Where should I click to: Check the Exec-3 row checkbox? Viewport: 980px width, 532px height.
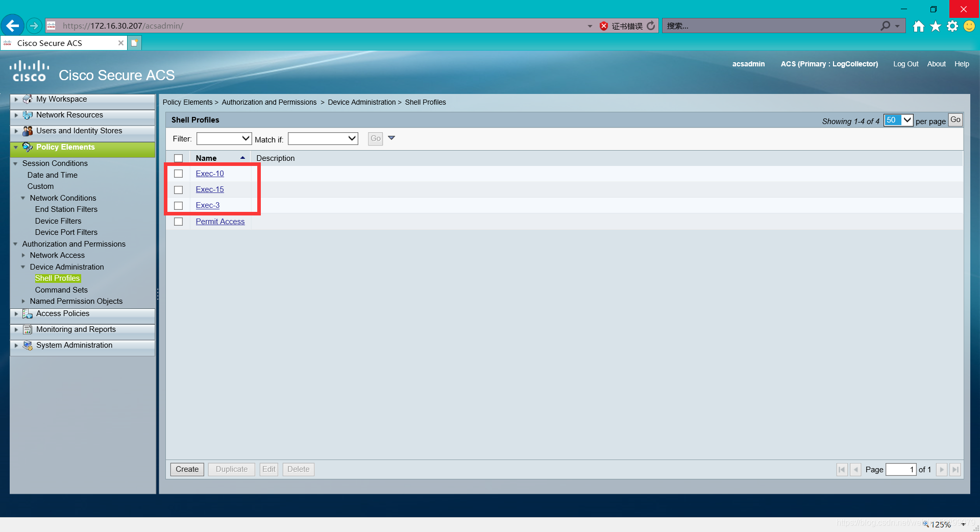pyautogui.click(x=178, y=205)
